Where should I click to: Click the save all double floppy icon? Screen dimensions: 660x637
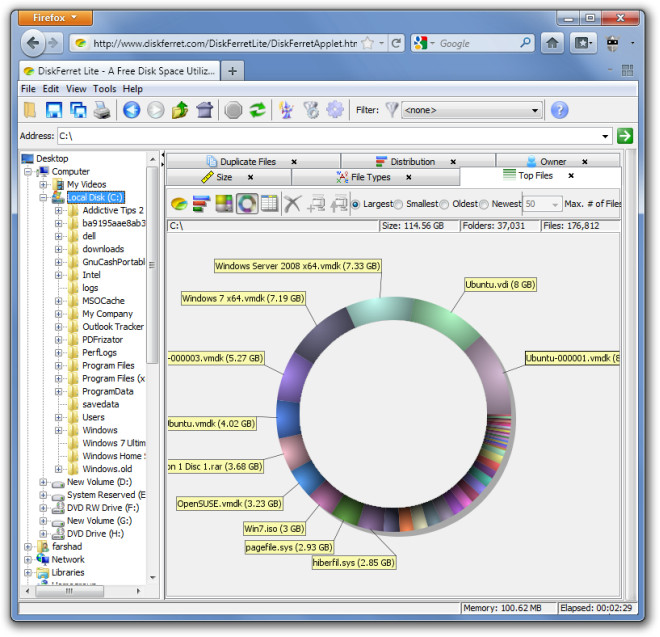point(78,110)
